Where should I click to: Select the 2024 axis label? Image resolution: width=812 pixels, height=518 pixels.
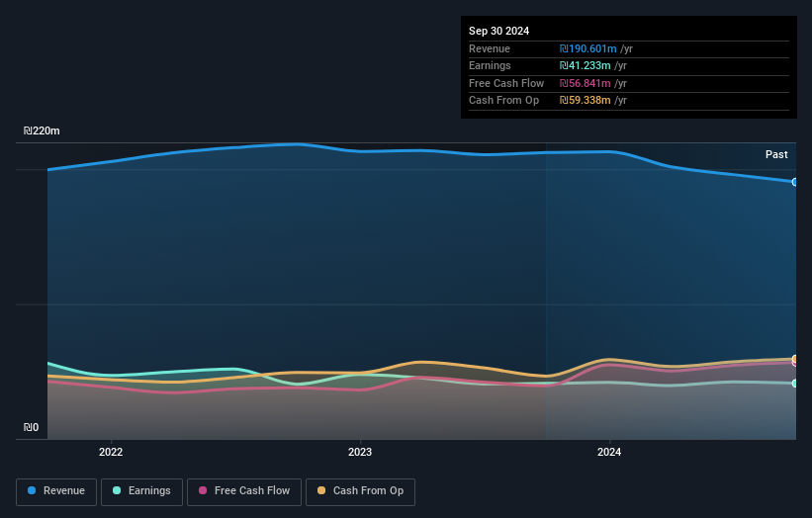coord(609,452)
